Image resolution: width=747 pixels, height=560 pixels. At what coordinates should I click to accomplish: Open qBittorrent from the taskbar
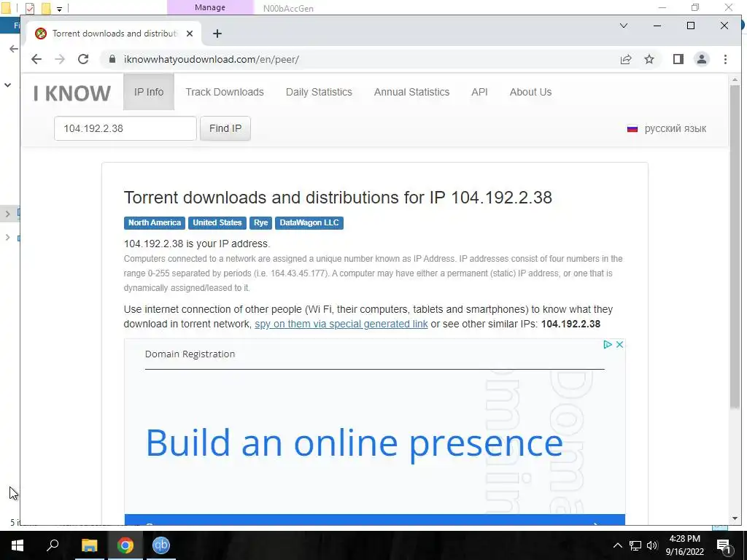(x=161, y=545)
